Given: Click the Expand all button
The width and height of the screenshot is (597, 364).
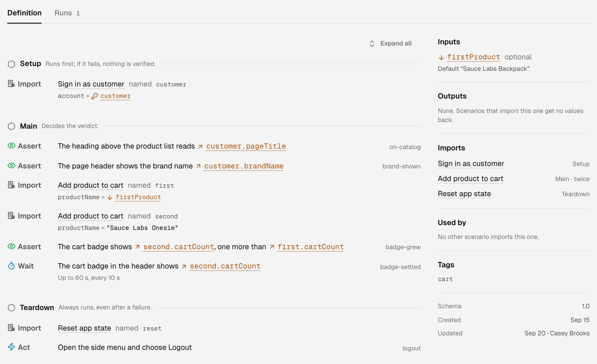Looking at the screenshot, I should tap(390, 43).
